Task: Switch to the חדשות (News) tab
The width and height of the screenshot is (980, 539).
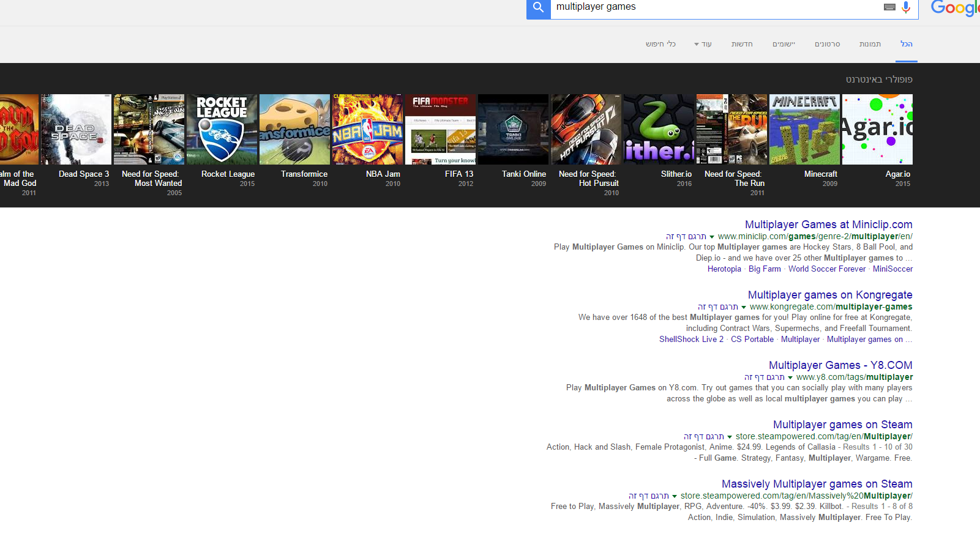Action: (x=742, y=44)
